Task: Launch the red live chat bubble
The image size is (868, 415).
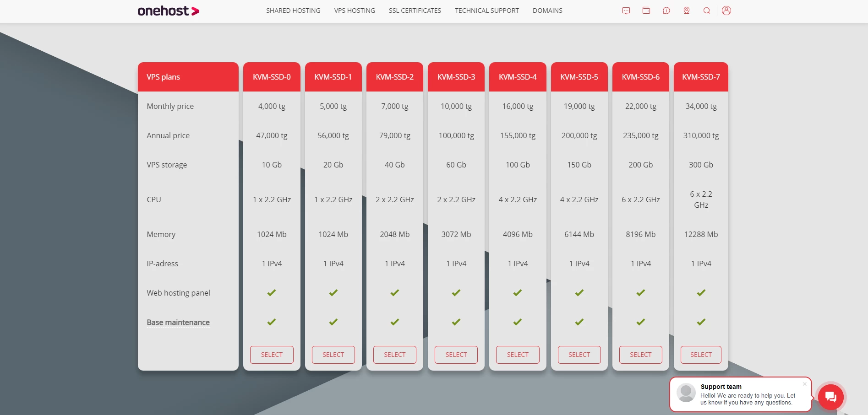Action: [830, 396]
